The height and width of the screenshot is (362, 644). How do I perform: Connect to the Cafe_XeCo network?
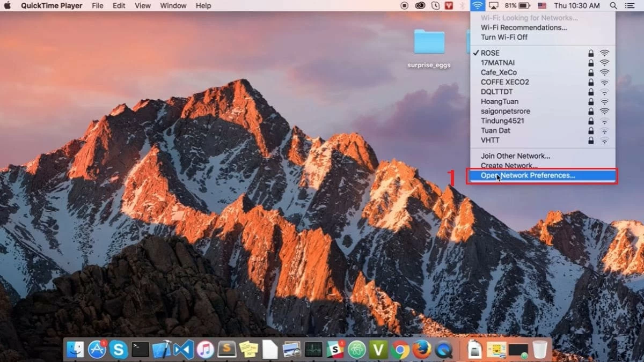point(499,72)
